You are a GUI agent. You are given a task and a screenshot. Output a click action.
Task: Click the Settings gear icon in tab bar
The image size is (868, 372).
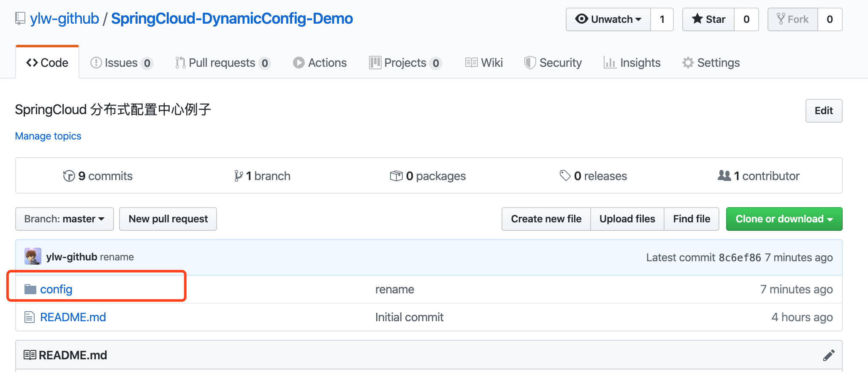688,63
